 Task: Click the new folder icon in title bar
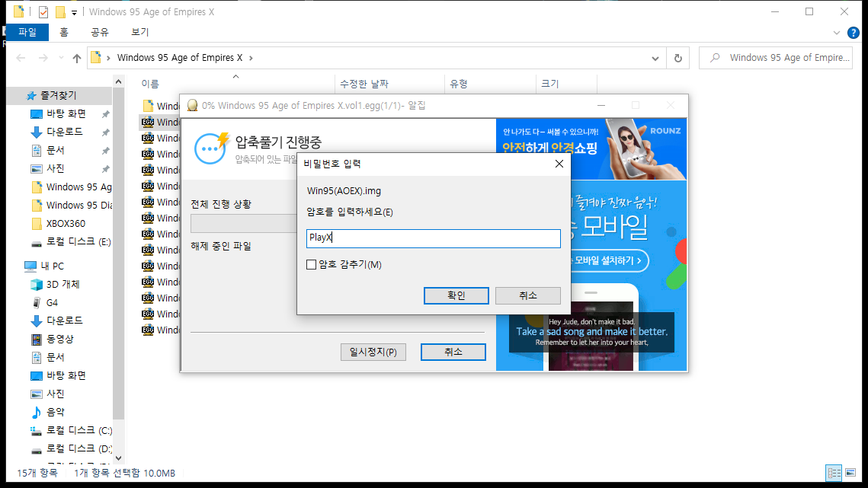click(x=59, y=11)
